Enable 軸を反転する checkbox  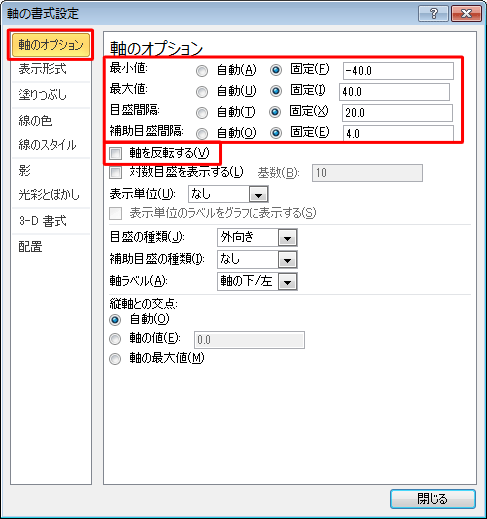116,153
